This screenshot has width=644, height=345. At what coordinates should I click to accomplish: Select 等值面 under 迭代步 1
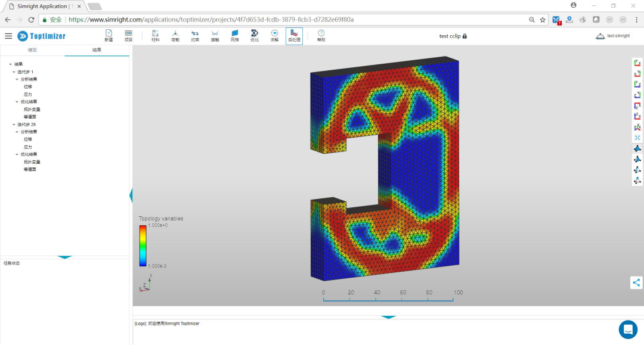[30, 117]
